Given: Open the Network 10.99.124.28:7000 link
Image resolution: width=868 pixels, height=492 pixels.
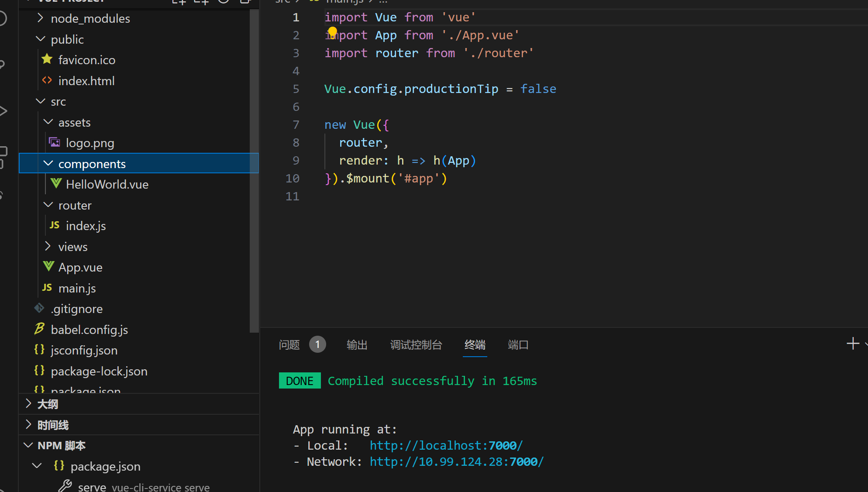Looking at the screenshot, I should (x=456, y=462).
